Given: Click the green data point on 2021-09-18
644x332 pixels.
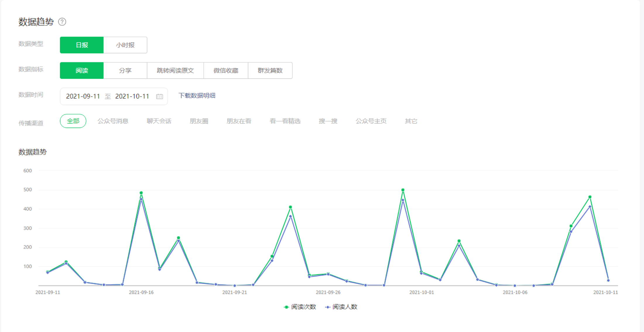Looking at the screenshot, I should pos(179,238).
